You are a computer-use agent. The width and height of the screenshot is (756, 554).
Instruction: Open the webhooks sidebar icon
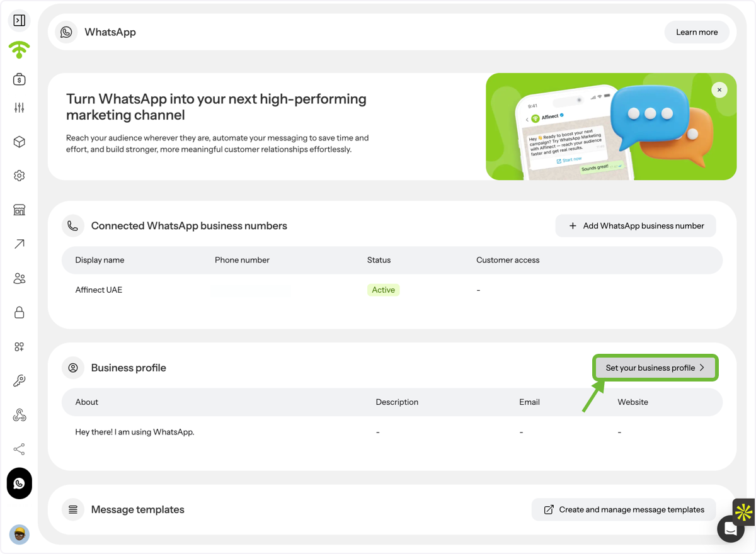coord(20,415)
